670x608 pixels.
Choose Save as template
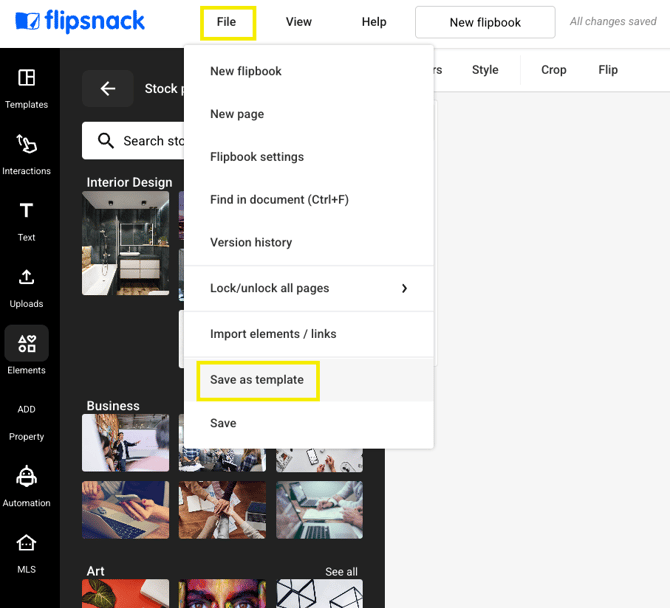[x=257, y=380]
